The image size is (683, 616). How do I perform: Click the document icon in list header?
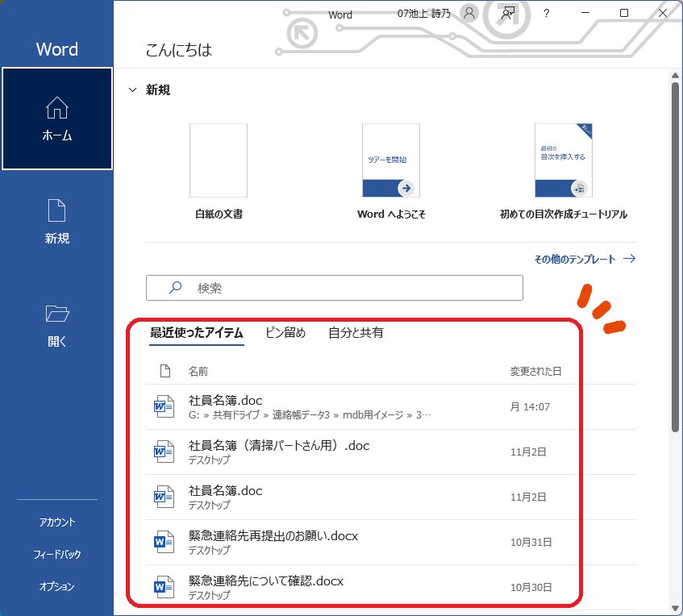(165, 371)
